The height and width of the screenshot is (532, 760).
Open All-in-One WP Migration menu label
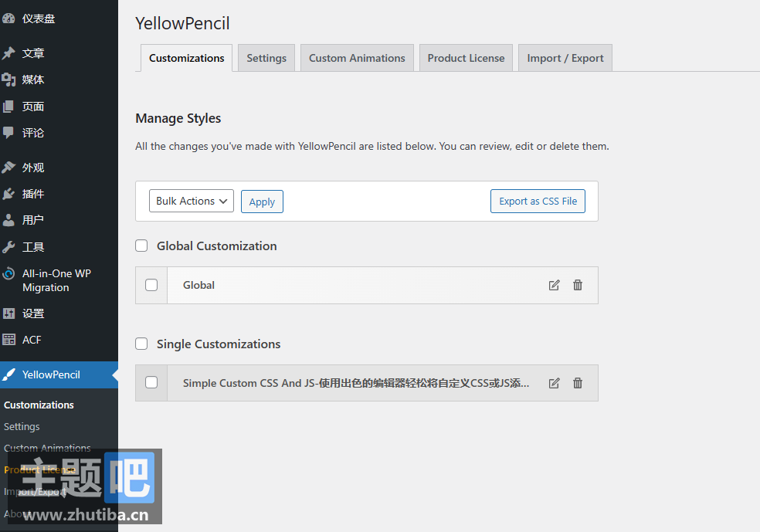(56, 280)
